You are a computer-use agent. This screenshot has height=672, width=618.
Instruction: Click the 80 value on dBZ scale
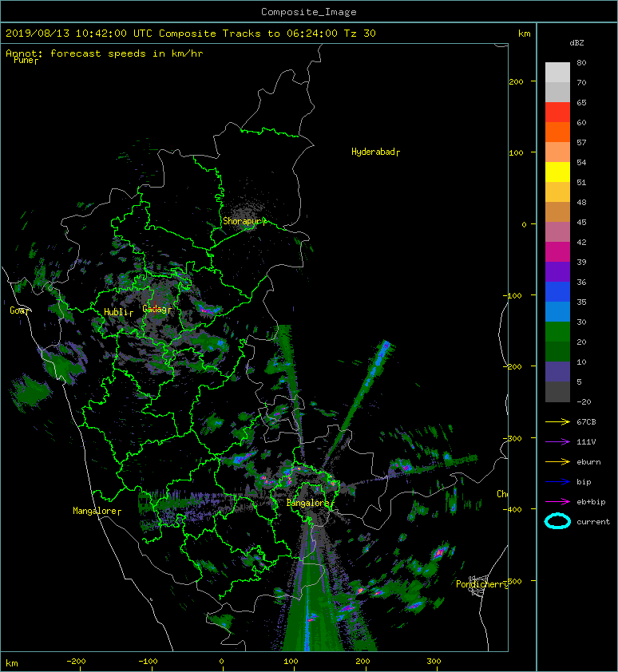pos(581,62)
